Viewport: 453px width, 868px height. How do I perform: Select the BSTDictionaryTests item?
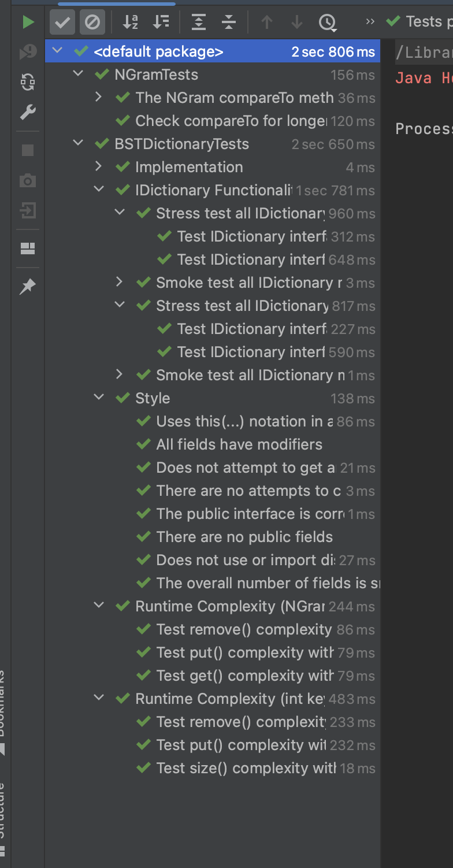point(181,144)
